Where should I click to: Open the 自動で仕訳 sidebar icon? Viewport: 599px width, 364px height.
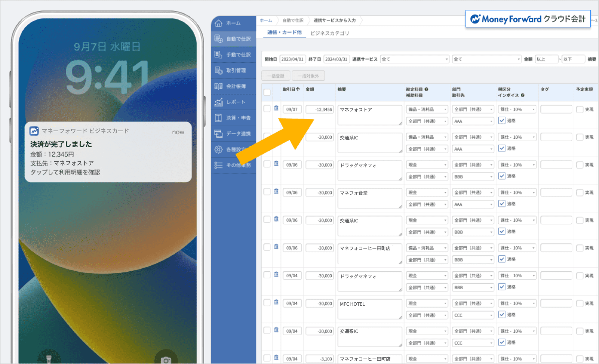(x=219, y=39)
